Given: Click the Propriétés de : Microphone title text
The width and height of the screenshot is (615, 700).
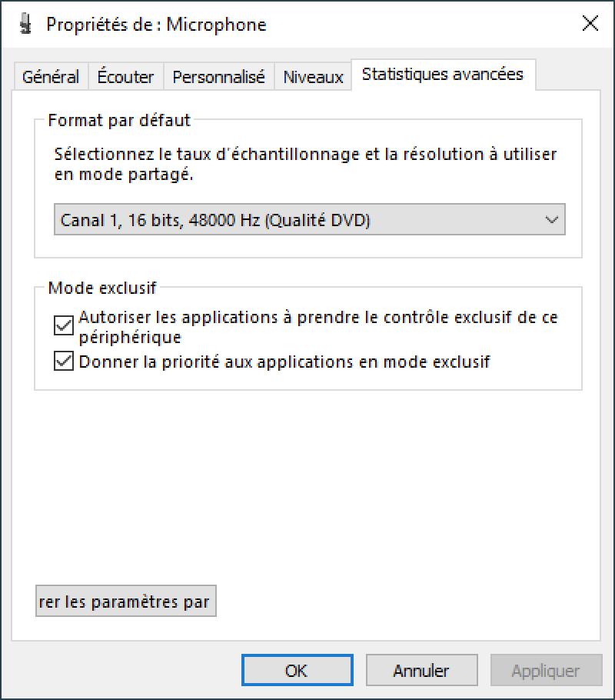Looking at the screenshot, I should (156, 25).
